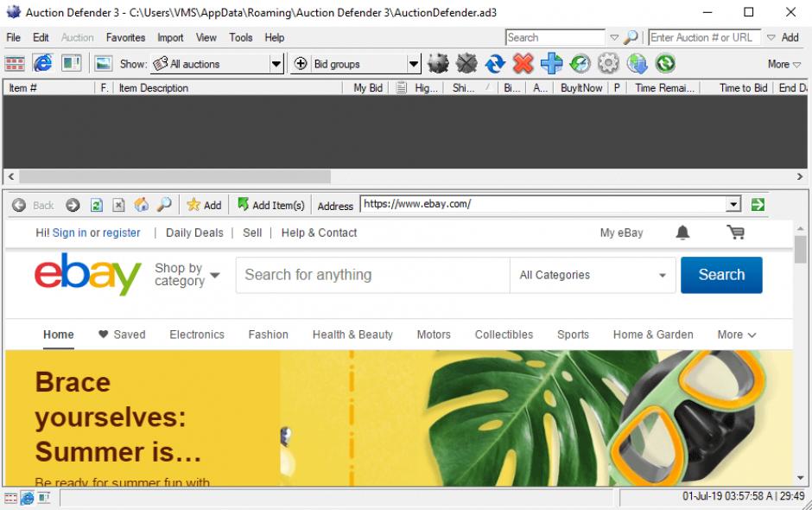This screenshot has width=812, height=510.
Task: Click the blue eBay Search button
Action: point(721,275)
